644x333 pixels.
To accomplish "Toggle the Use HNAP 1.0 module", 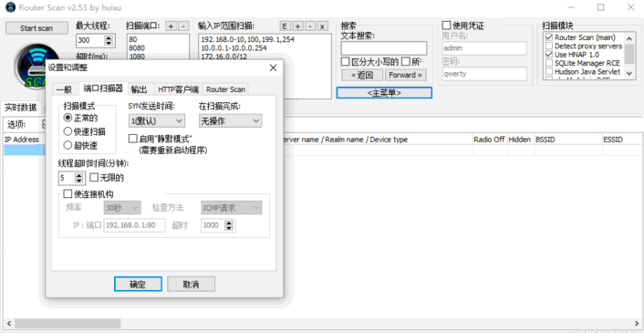I will tap(549, 55).
